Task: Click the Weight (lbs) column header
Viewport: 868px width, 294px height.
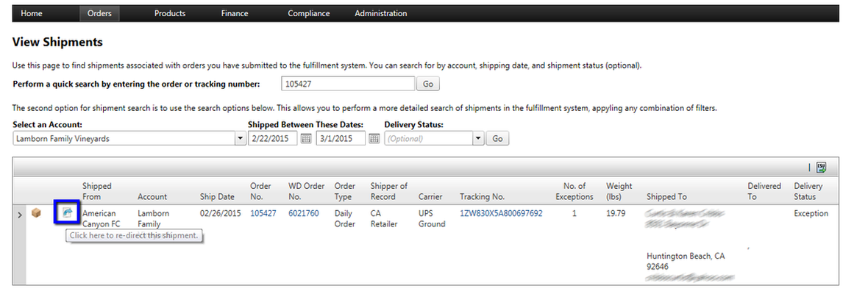Action: [619, 191]
